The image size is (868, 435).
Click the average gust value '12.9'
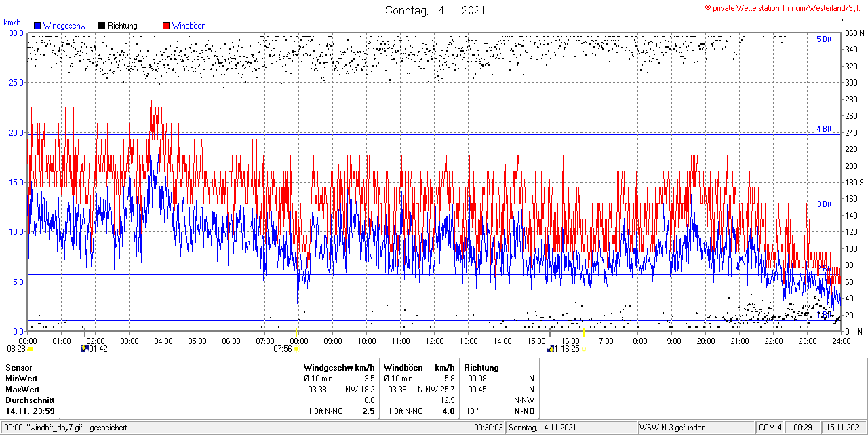pos(448,400)
